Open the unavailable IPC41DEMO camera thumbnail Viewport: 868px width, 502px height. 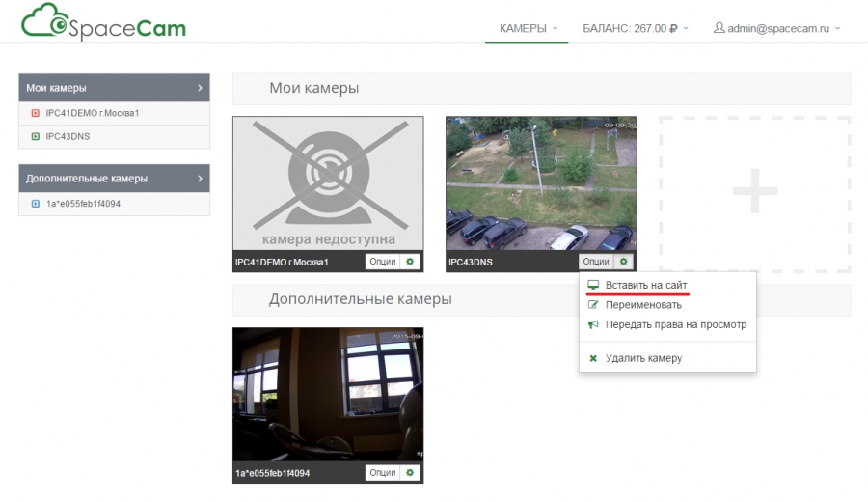(x=328, y=183)
